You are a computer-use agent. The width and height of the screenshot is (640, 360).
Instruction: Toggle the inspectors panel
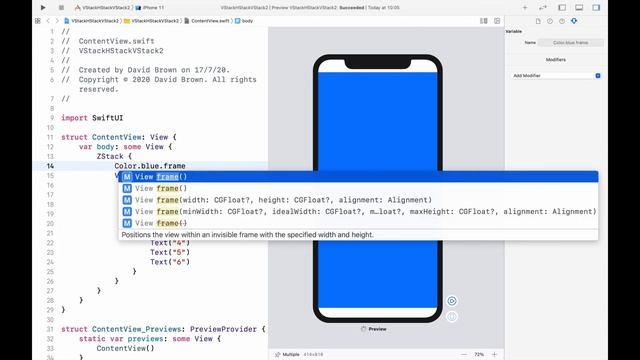tap(596, 7)
